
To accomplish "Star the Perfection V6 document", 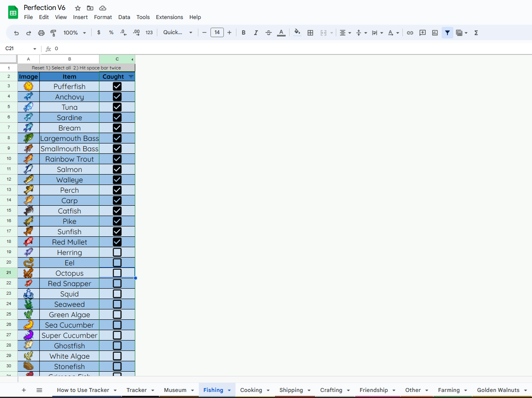I will [78, 8].
